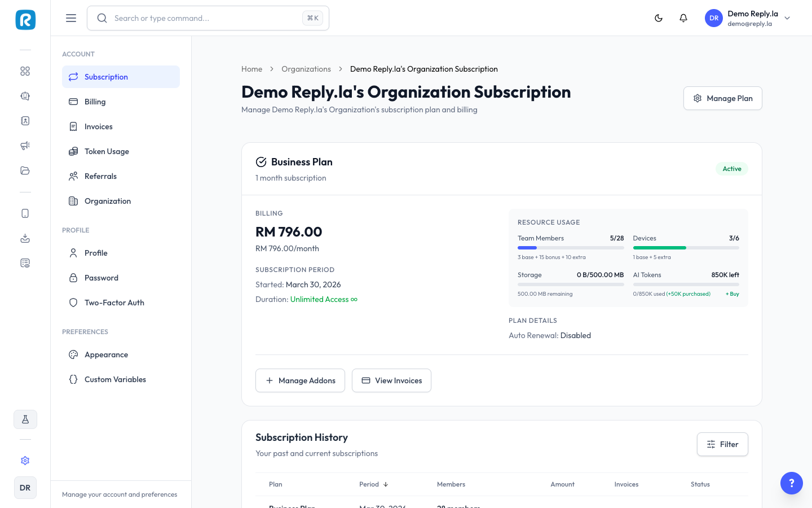Click the 3 base + 15 bonus + 10 extra text
This screenshot has height=508, width=812.
551,257
